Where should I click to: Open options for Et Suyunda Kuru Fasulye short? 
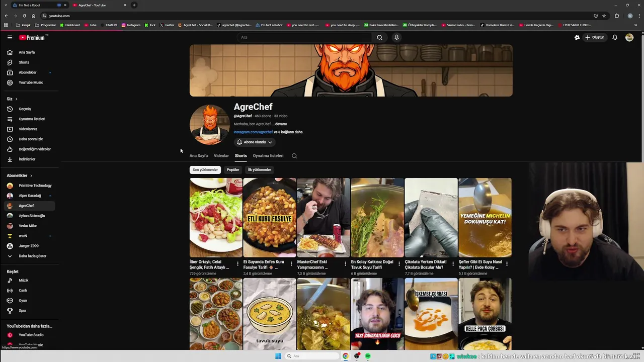click(291, 263)
